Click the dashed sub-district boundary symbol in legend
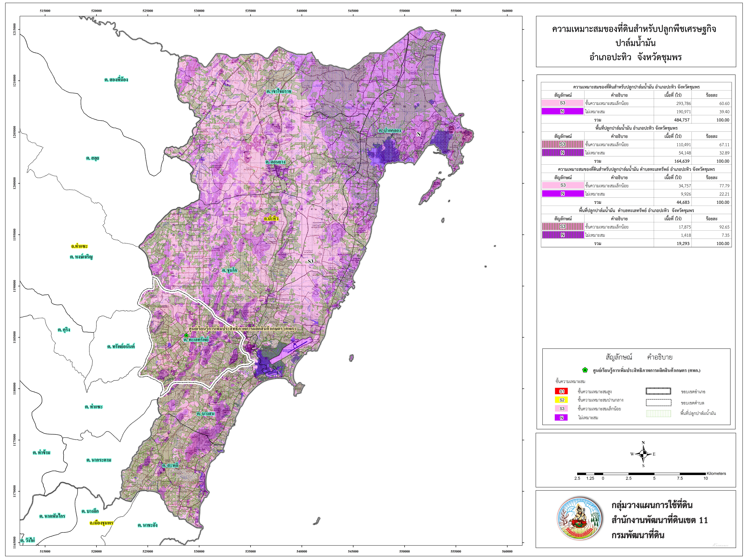This screenshot has width=747, height=560. pyautogui.click(x=658, y=403)
